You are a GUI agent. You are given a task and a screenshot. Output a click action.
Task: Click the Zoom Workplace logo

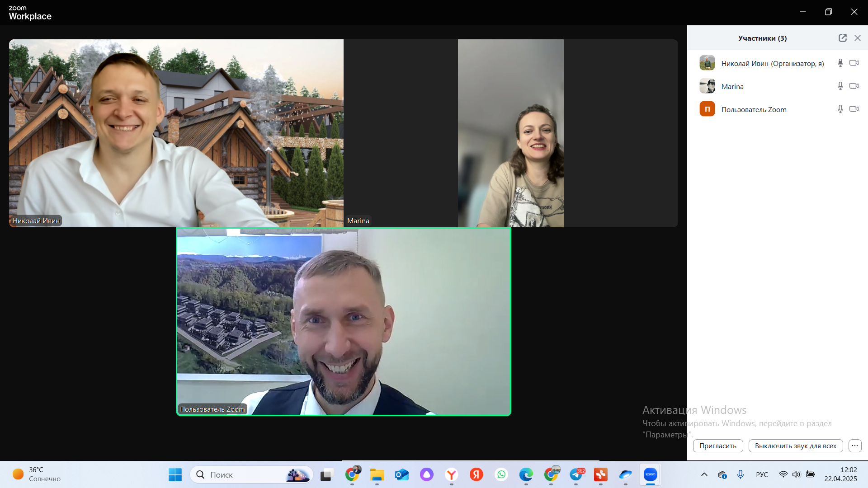coord(30,13)
